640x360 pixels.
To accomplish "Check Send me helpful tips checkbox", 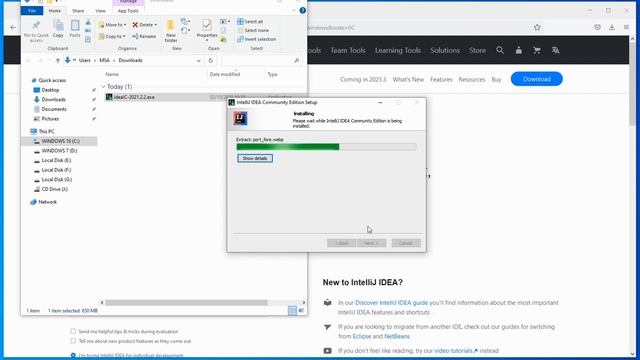I will tap(73, 331).
